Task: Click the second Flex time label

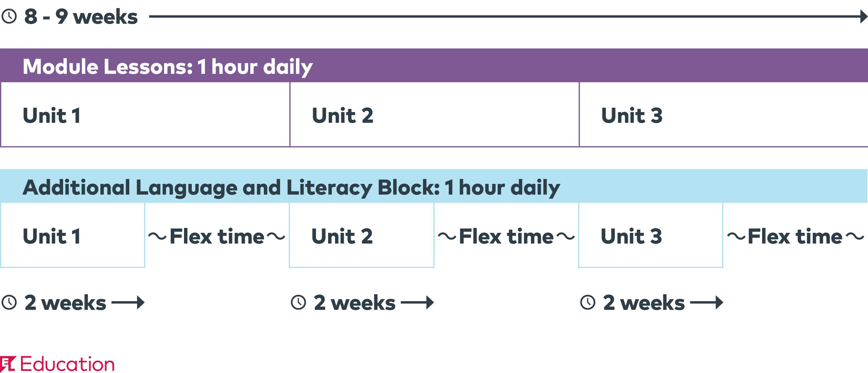Action: (x=506, y=236)
